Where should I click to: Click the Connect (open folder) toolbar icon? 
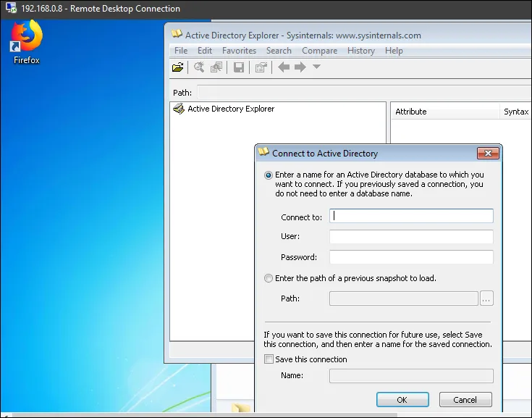[x=178, y=67]
